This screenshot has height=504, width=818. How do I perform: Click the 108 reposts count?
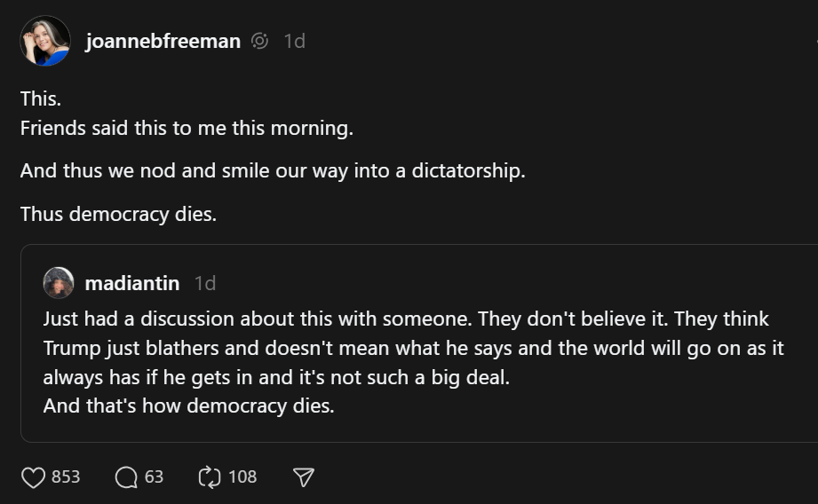coord(242,477)
